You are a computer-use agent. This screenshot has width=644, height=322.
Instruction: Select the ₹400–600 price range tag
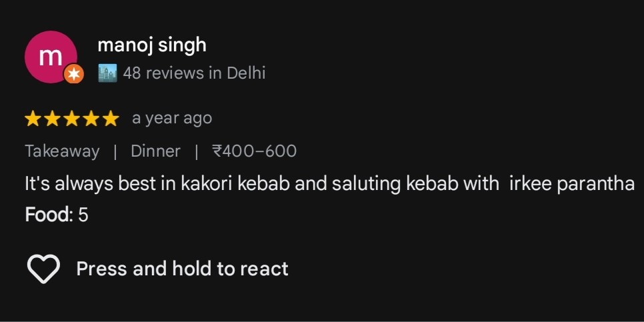(x=254, y=151)
